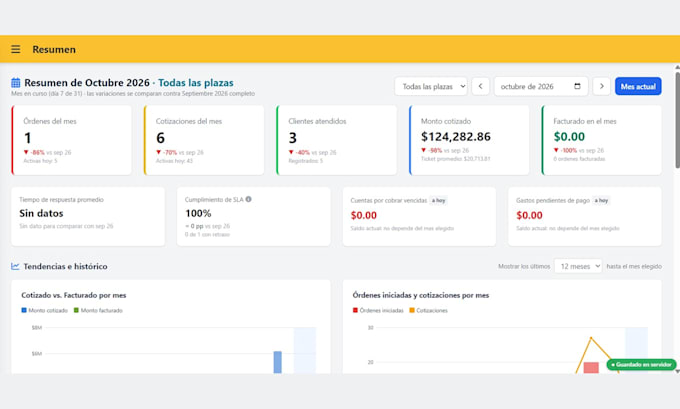Click the Sin datos value
Screen dimensions: 680x409
click(41, 213)
